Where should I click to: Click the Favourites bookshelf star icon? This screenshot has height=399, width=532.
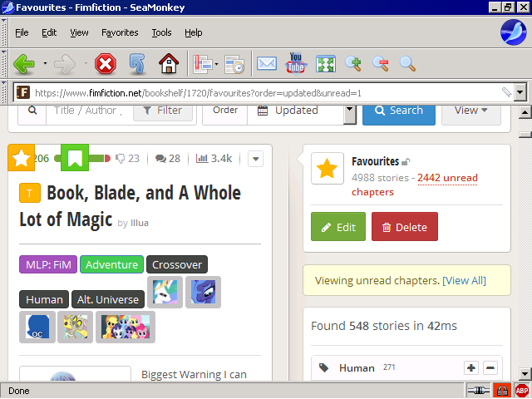[x=328, y=169]
